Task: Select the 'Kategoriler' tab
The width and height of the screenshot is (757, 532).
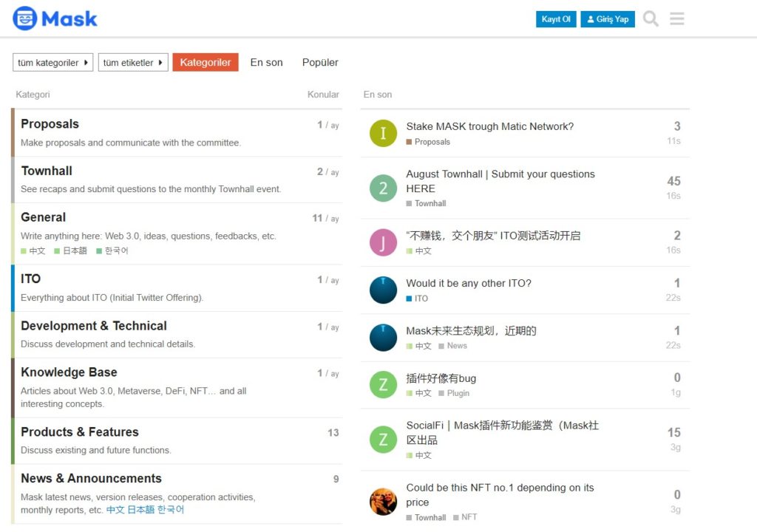Action: coord(206,62)
